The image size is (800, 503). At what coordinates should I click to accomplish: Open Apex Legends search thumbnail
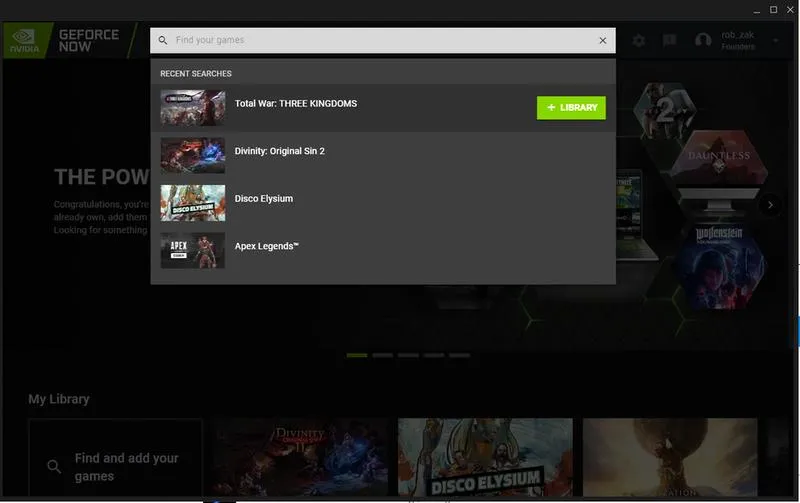193,250
